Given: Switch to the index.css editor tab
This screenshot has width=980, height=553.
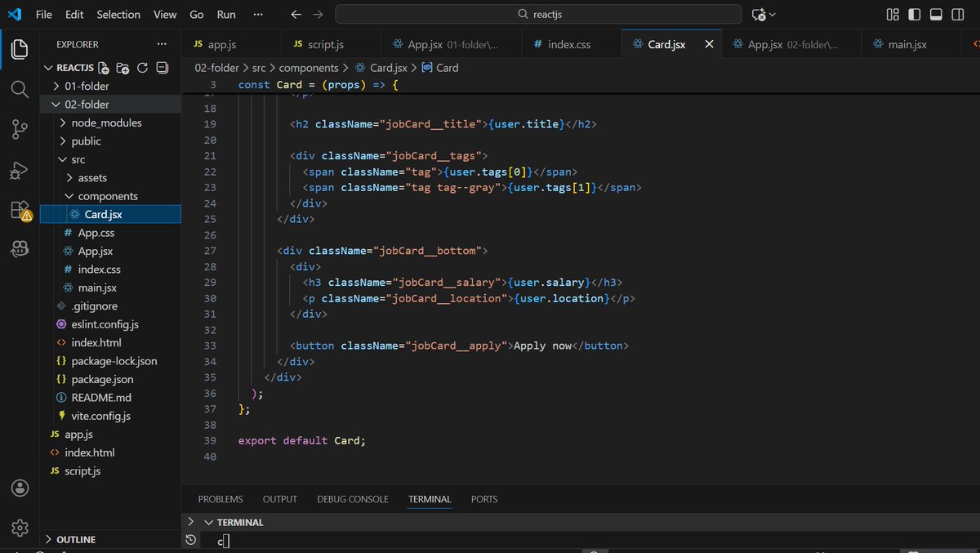Looking at the screenshot, I should pyautogui.click(x=572, y=45).
